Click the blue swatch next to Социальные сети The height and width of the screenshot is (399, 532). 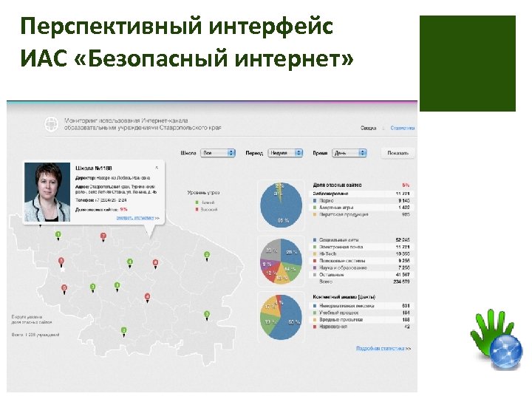315,240
